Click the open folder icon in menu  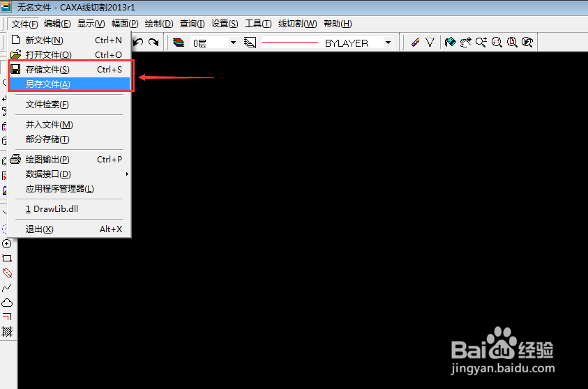(x=16, y=54)
